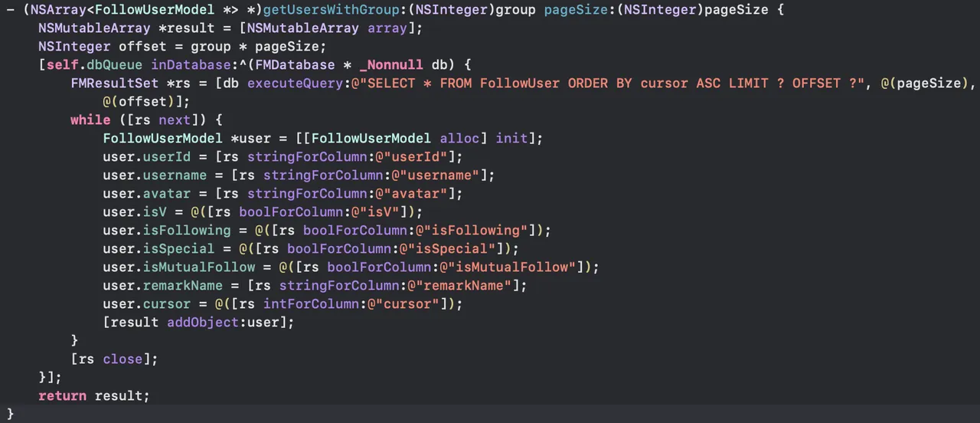The image size is (980, 423).
Task: Click the _Nonnull keyword
Action: (x=391, y=65)
